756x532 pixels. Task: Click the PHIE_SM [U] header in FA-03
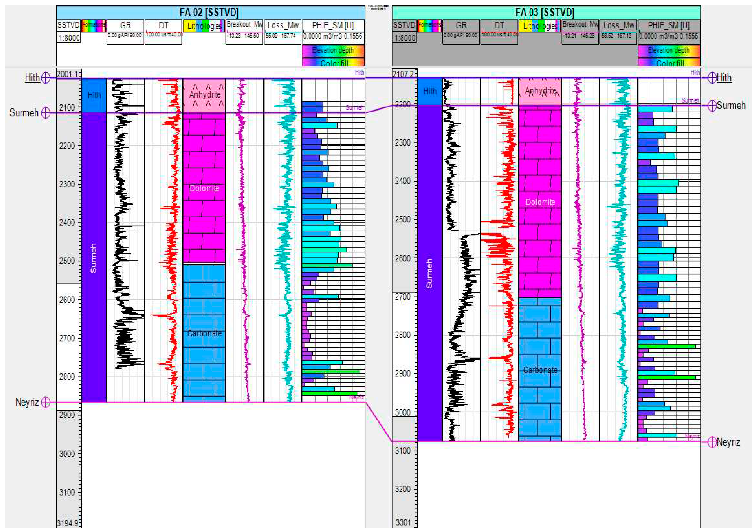click(x=669, y=25)
